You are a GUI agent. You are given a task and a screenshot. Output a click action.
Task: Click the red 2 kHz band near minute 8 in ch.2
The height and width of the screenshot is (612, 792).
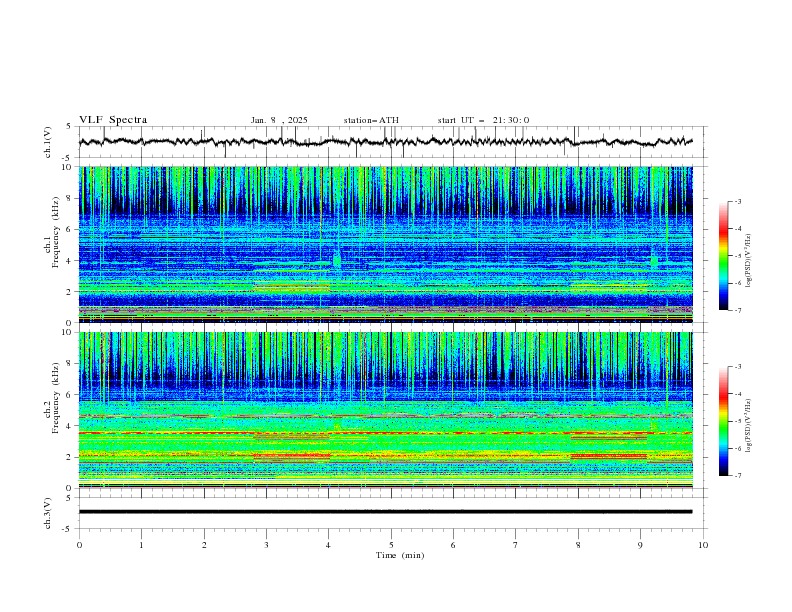609,456
